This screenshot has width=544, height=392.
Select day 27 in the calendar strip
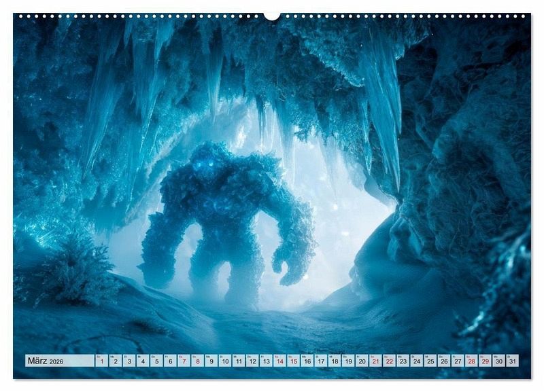pos(458,361)
